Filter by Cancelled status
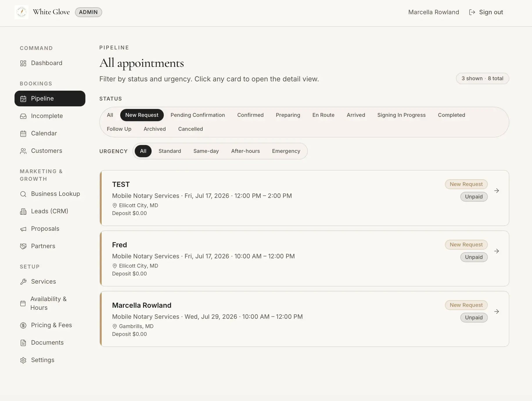 tap(190, 129)
